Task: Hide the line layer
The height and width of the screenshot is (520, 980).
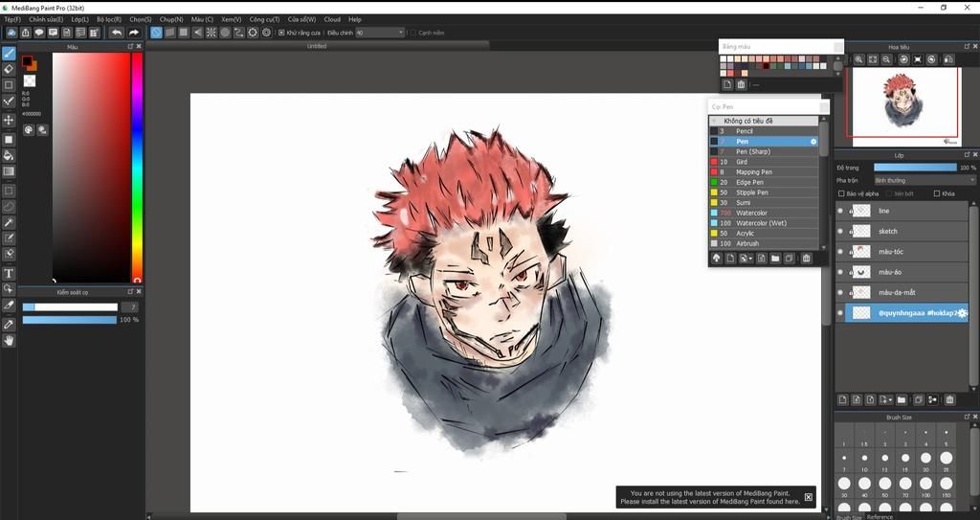Action: 840,211
